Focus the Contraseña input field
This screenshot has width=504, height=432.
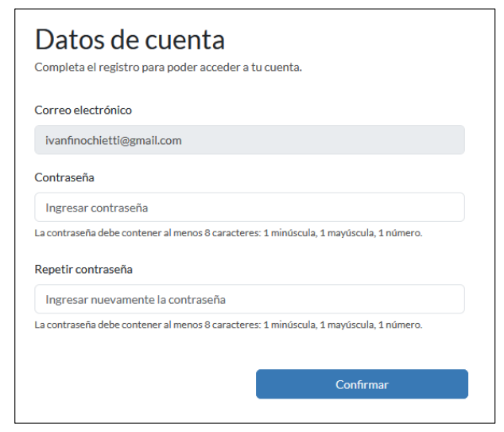[249, 208]
